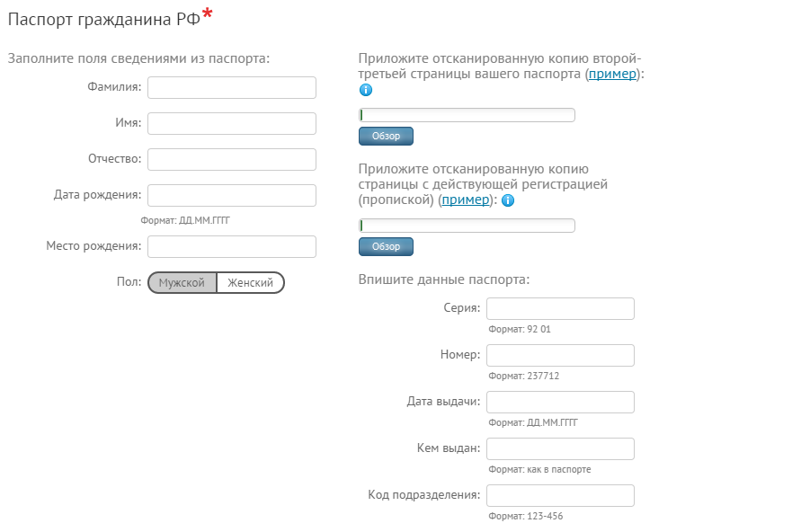810x532 pixels.
Task: Click the Кем выдан field
Action: 560,448
